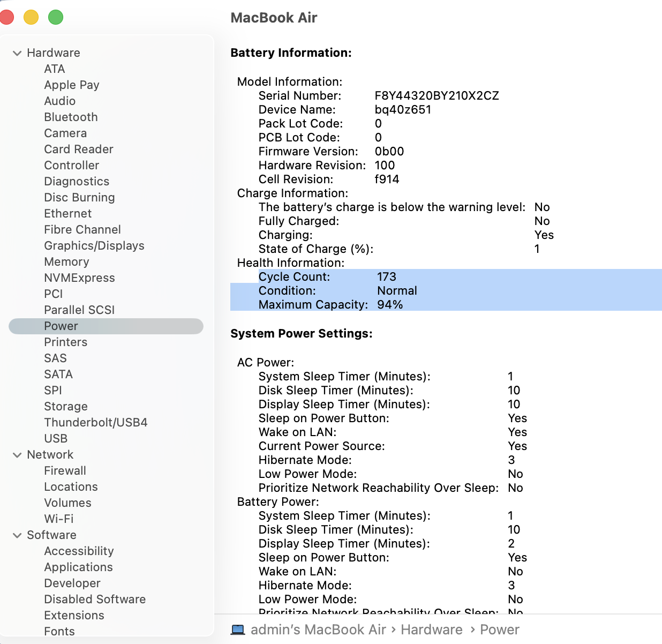Click AC Power Hibernate Mode row
The width and height of the screenshot is (662, 644).
[387, 460]
